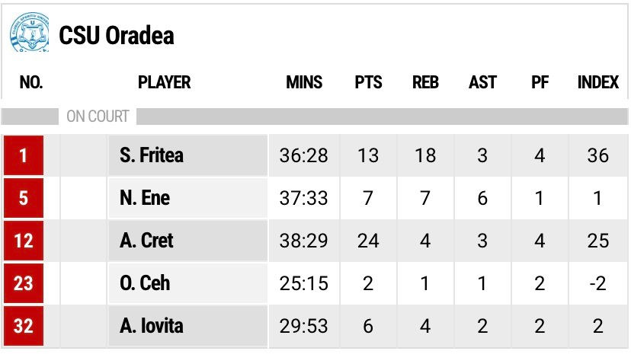631x364 pixels.
Task: Click the CSU Oradea team logo
Action: click(x=30, y=32)
